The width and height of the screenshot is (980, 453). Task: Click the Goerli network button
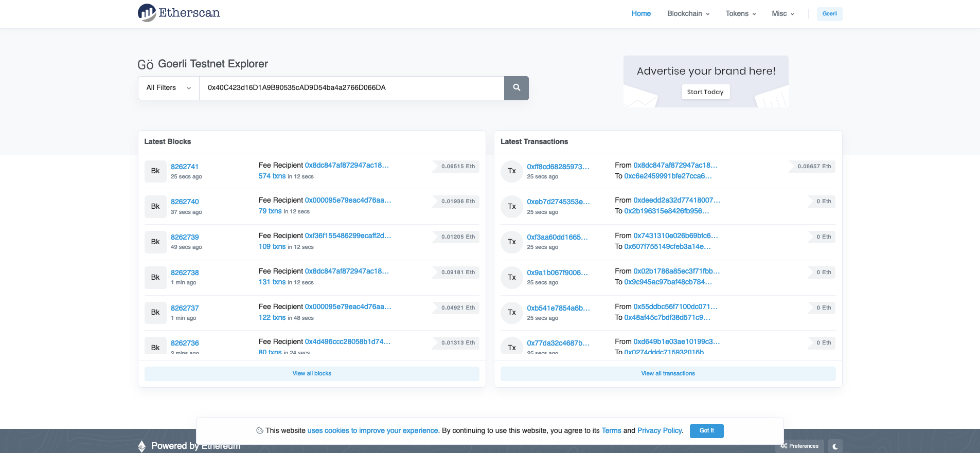(829, 14)
